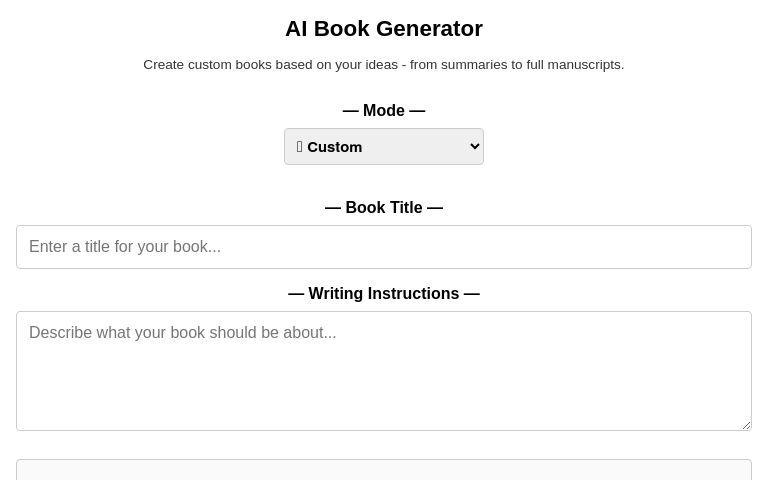This screenshot has width=768, height=480.
Task: Focus the Book Title input field
Action: tap(384, 247)
